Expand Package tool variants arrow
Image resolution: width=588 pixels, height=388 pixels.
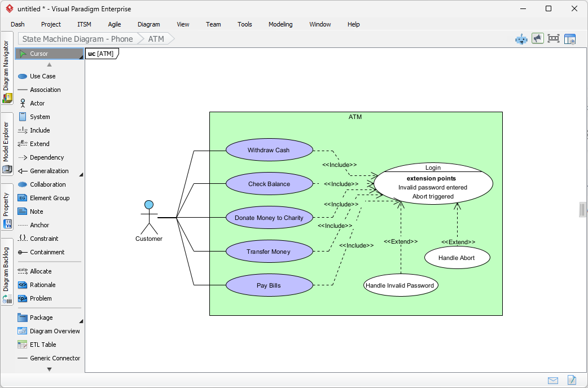(x=81, y=320)
